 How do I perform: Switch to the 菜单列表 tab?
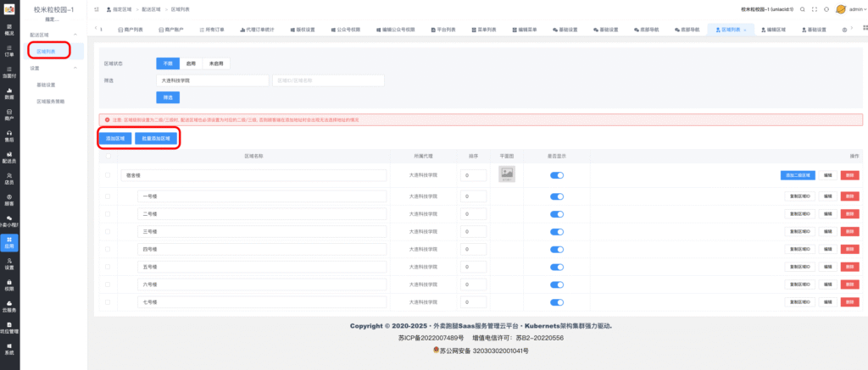tap(484, 30)
